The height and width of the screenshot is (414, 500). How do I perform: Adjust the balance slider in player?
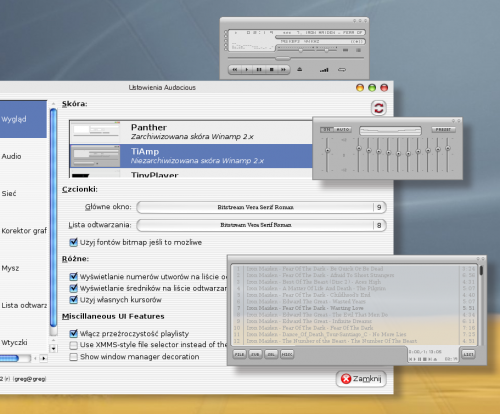click(x=327, y=50)
